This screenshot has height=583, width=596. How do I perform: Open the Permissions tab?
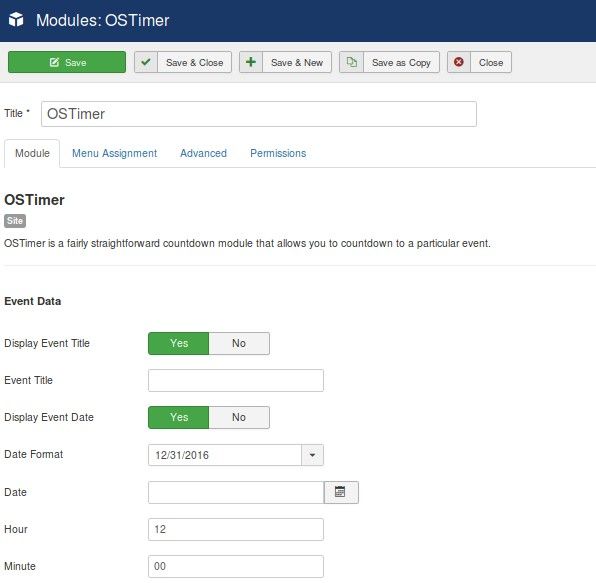[x=278, y=153]
